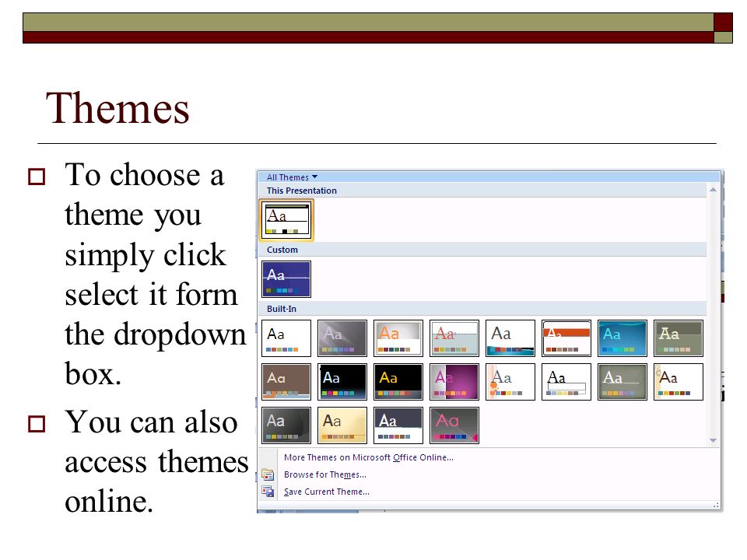
Task: Apply the cream yellow paper theme
Action: 342,425
